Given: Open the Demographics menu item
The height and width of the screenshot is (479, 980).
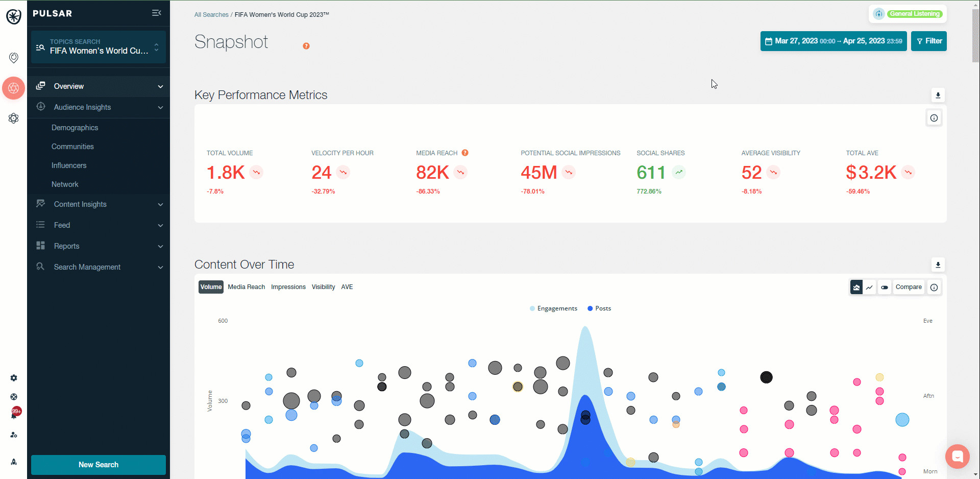Looking at the screenshot, I should tap(75, 128).
